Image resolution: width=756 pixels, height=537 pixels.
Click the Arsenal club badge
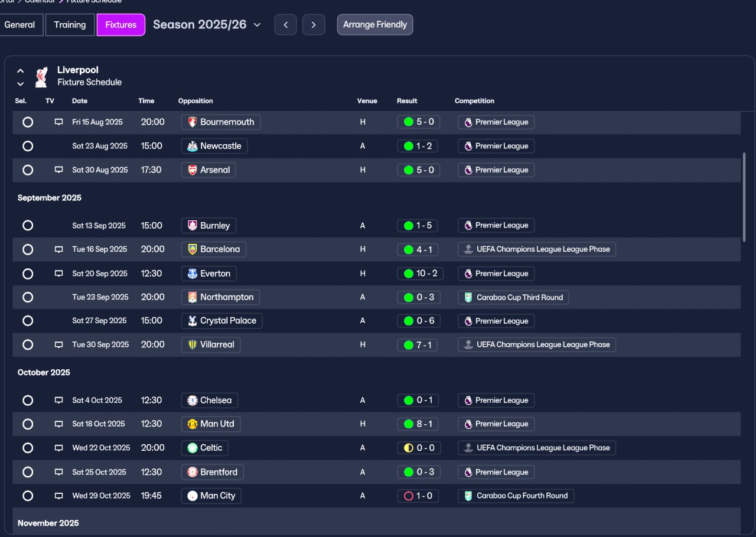[x=192, y=170]
